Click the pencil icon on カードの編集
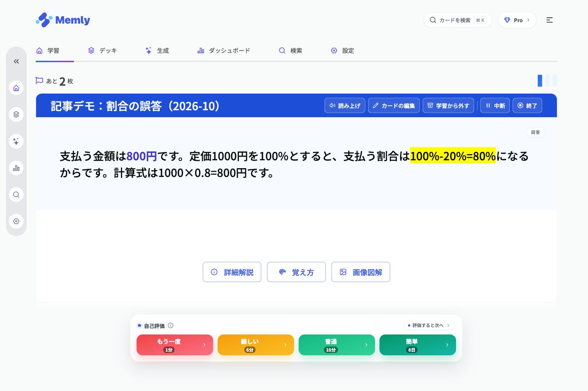This screenshot has width=588, height=391. pos(376,105)
